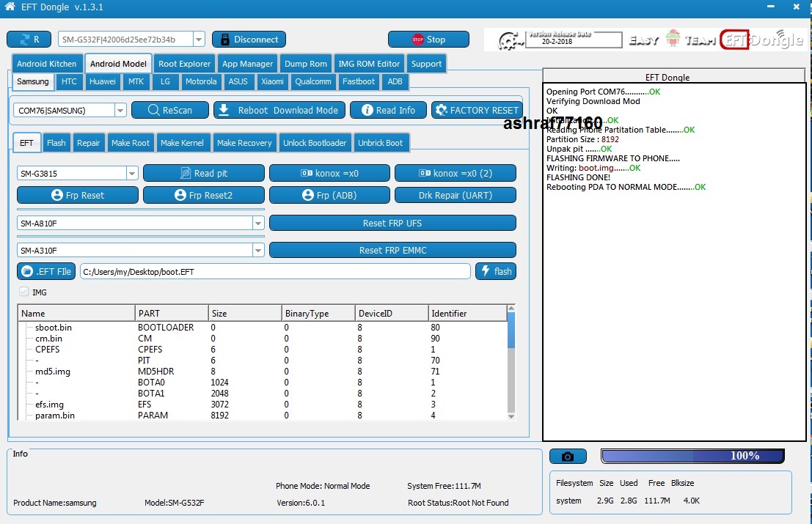This screenshot has height=524, width=812.
Task: Click the 100% progress bar
Action: coord(692,456)
